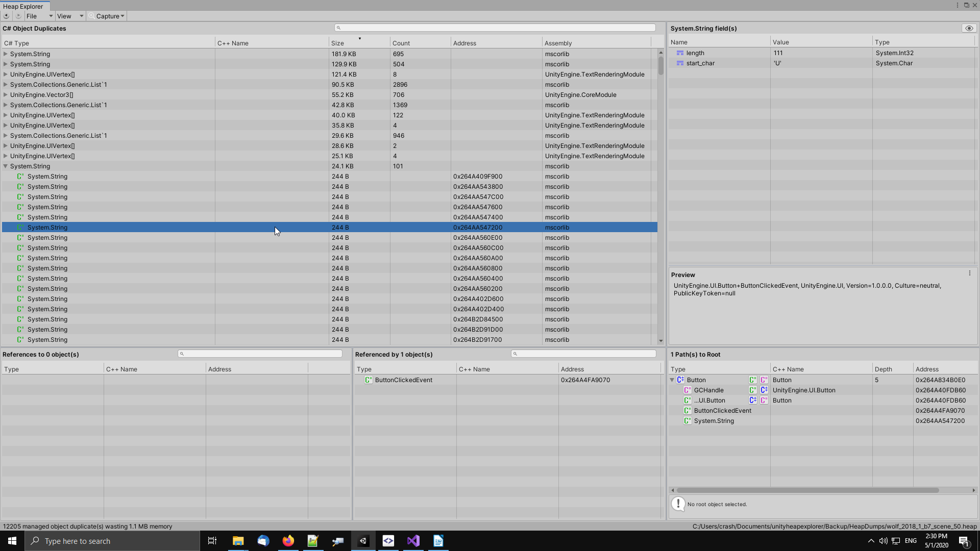The image size is (980, 551).
Task: Click the green icon of String at 0x264AA543800
Action: (20, 187)
